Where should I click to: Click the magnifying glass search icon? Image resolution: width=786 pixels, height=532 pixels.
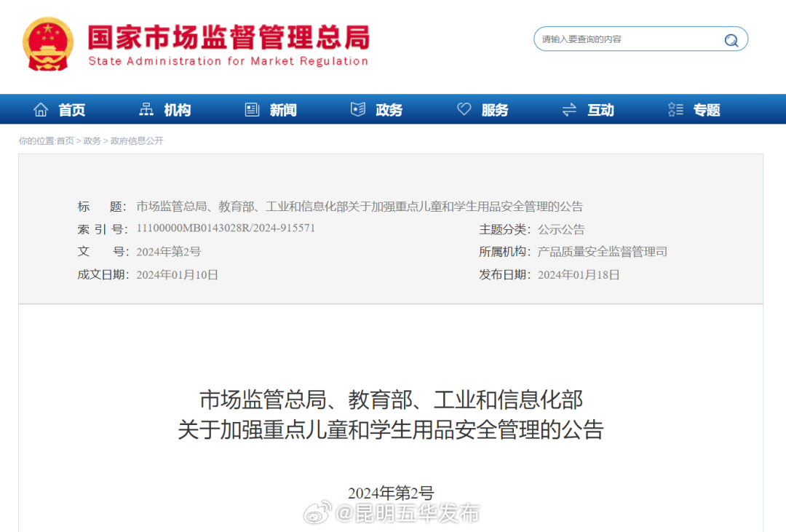pyautogui.click(x=731, y=39)
